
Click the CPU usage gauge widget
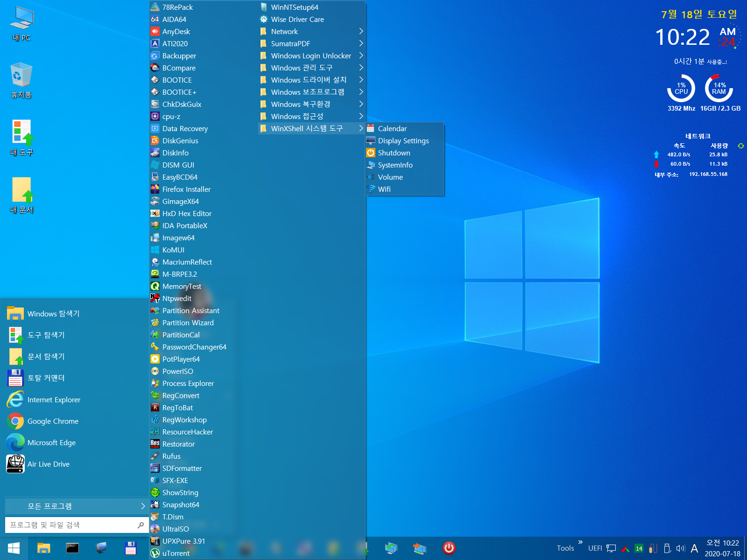point(681,89)
